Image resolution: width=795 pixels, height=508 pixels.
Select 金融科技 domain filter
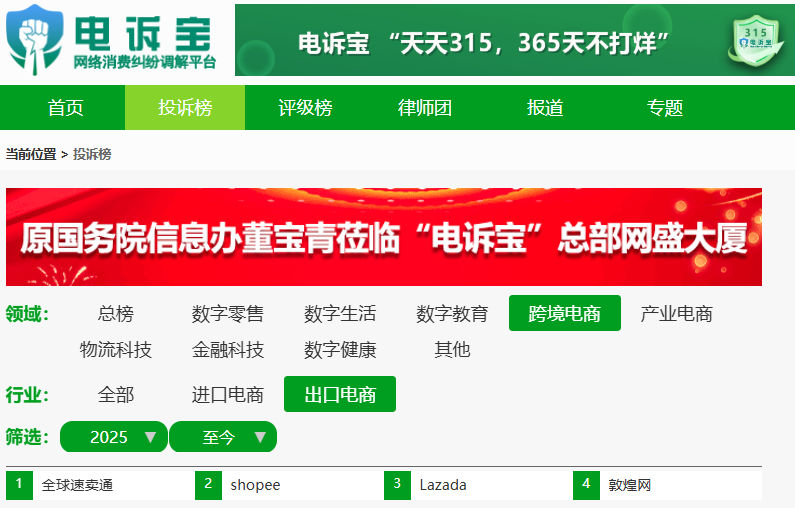228,349
